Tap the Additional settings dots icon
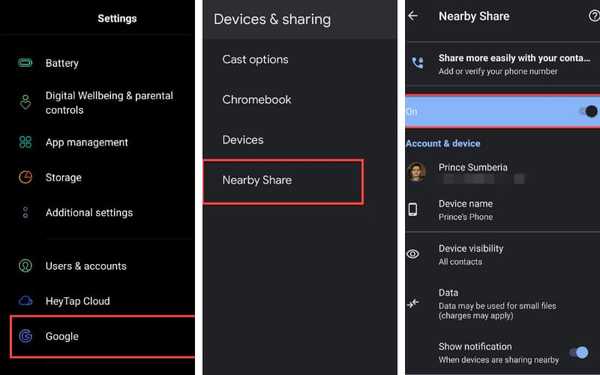600x375 pixels. 25,212
